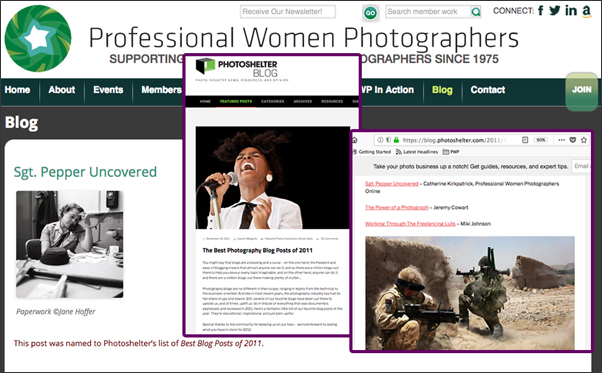Select CATEGORIES in PhotoShelter nav

click(273, 102)
